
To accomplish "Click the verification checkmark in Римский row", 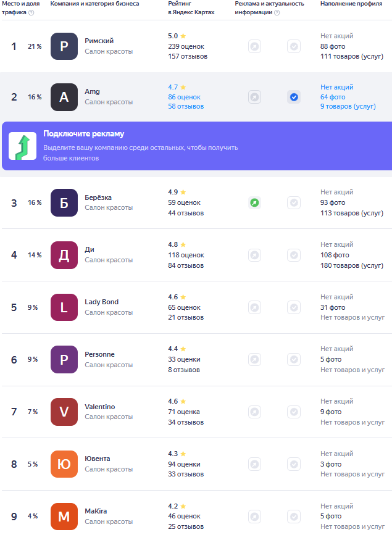I will tap(294, 46).
